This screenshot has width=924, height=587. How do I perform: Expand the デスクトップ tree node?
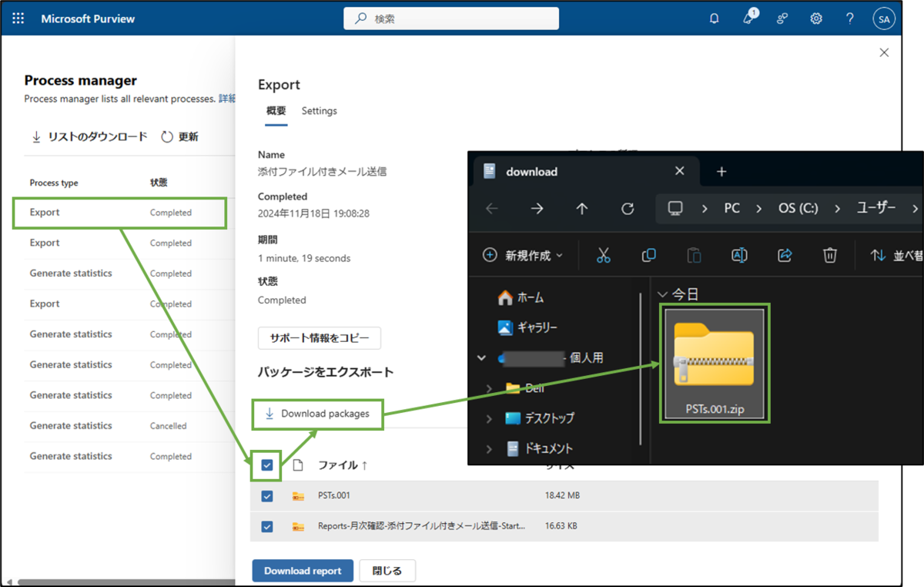tap(489, 418)
